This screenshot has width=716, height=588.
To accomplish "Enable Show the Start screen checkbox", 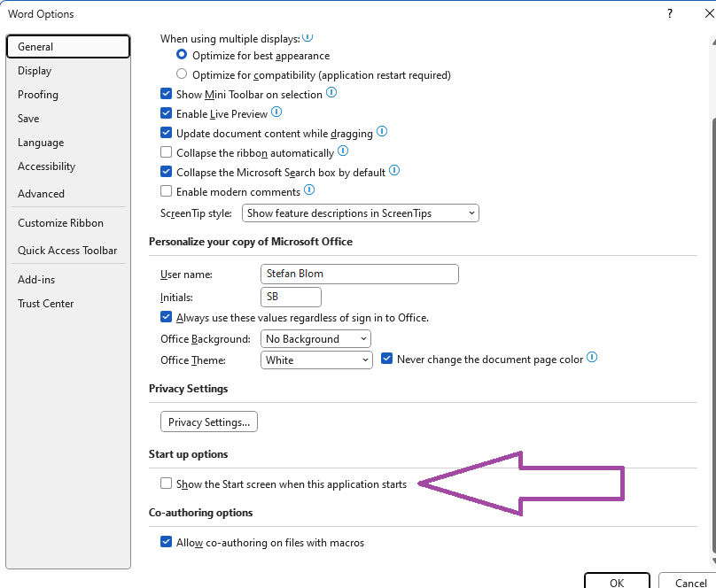I will tap(167, 484).
